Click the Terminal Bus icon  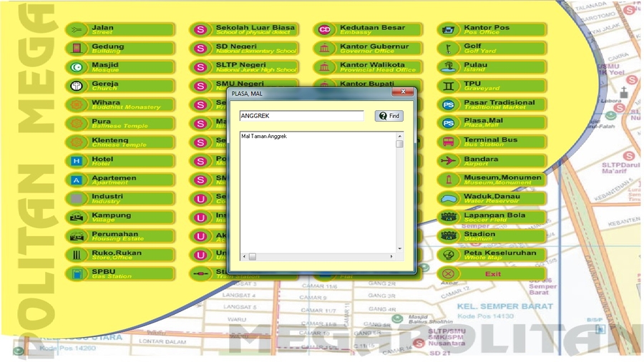(x=449, y=142)
